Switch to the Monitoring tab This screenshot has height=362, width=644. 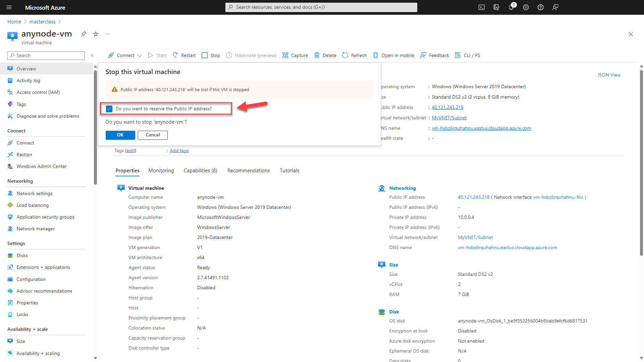tap(161, 170)
